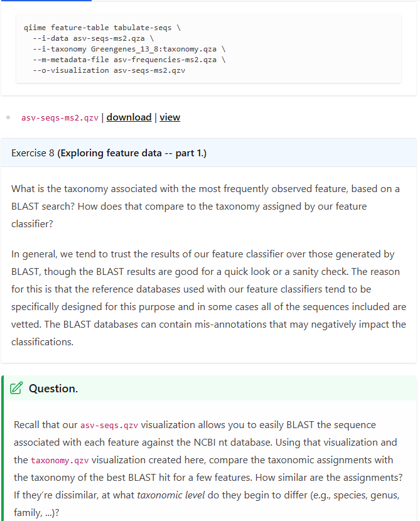The image size is (420, 521).
Task: Click the qiime feature-table tabulate-seqs line
Action: tap(102, 28)
